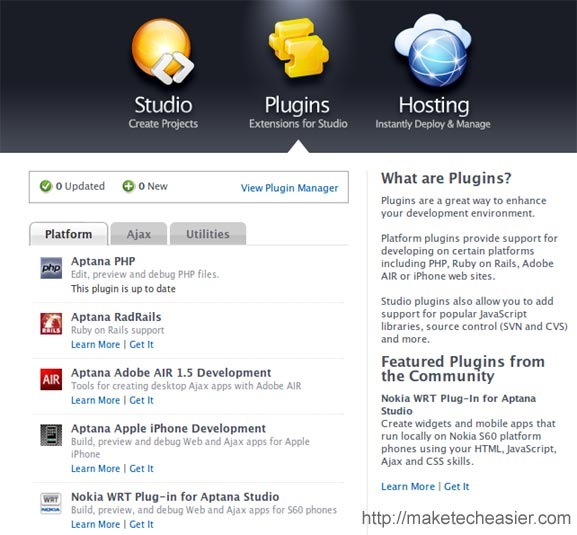Click the Apple iPhone Development icon
This screenshot has height=535, width=577.
[51, 435]
